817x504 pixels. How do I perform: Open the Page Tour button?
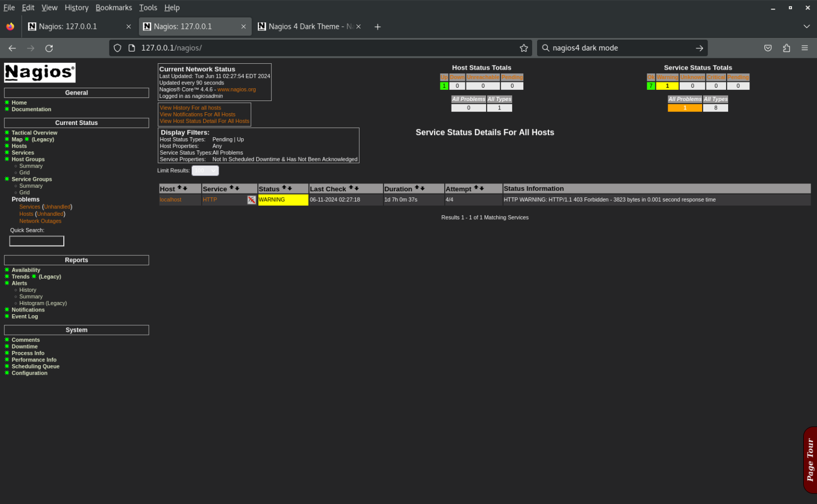pos(810,460)
